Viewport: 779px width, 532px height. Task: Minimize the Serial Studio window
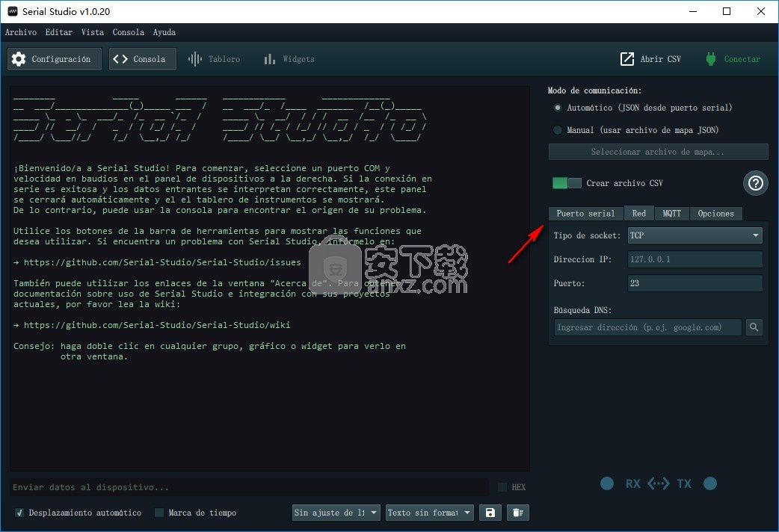tap(693, 11)
